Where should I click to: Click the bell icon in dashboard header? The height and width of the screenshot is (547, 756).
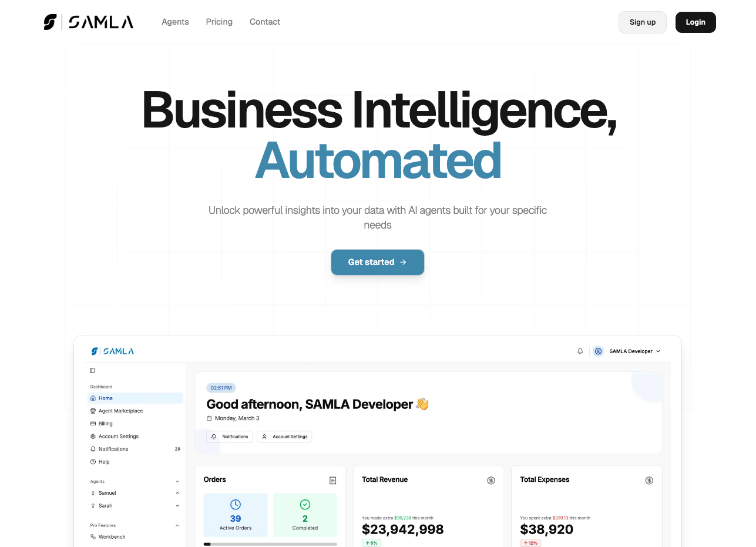point(580,351)
